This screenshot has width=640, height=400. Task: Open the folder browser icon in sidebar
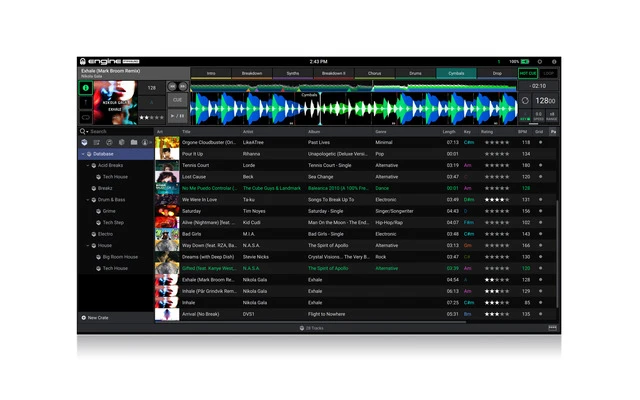tap(134, 142)
